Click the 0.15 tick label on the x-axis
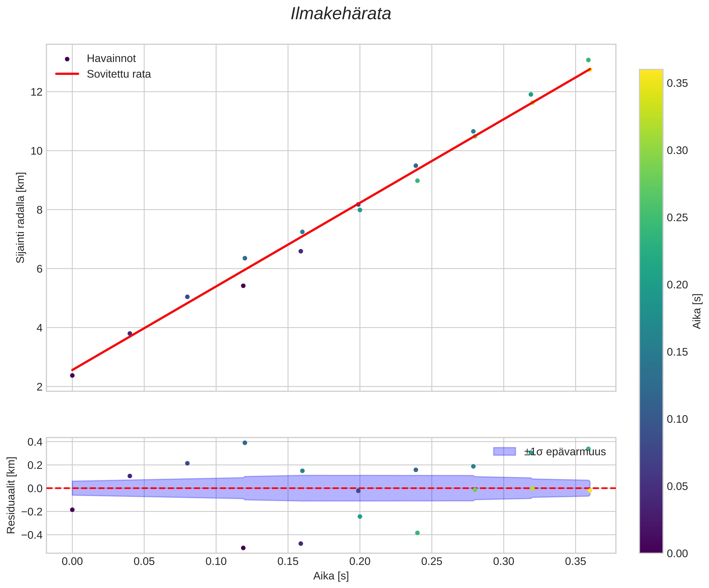 [x=288, y=562]
